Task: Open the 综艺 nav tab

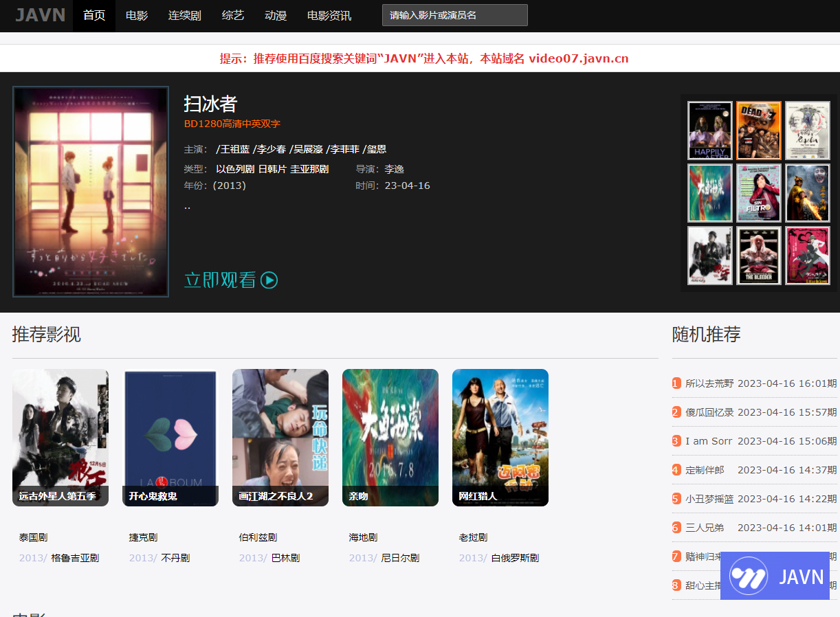Action: click(233, 16)
